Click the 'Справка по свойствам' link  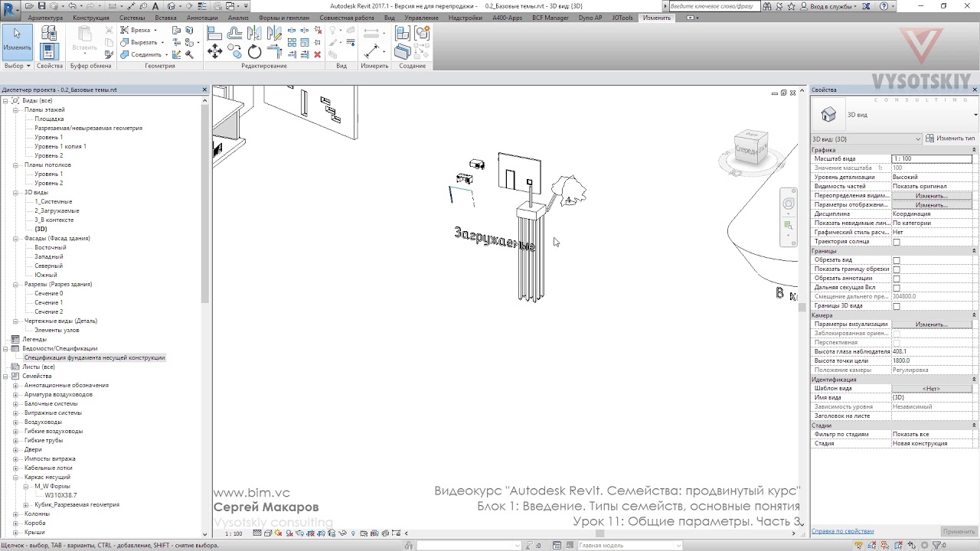tap(842, 531)
